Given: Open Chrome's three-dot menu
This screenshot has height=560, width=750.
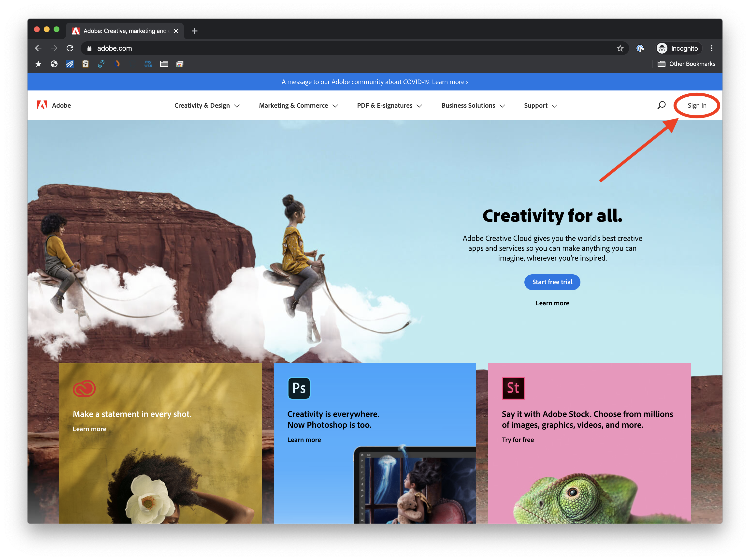Looking at the screenshot, I should 711,48.
